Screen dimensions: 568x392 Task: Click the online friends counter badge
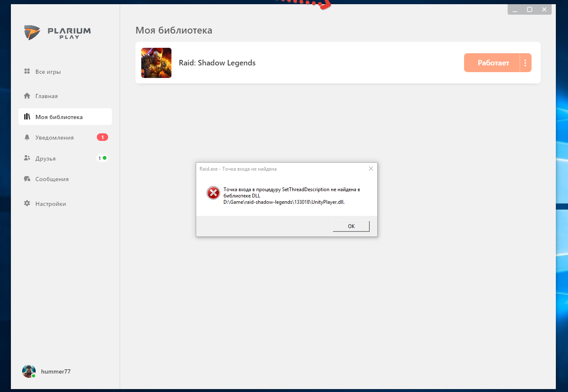pos(102,158)
